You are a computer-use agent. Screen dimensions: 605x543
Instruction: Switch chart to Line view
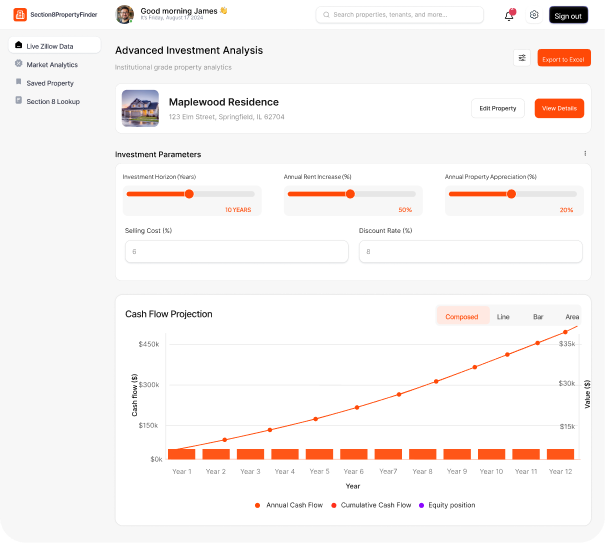(x=503, y=317)
